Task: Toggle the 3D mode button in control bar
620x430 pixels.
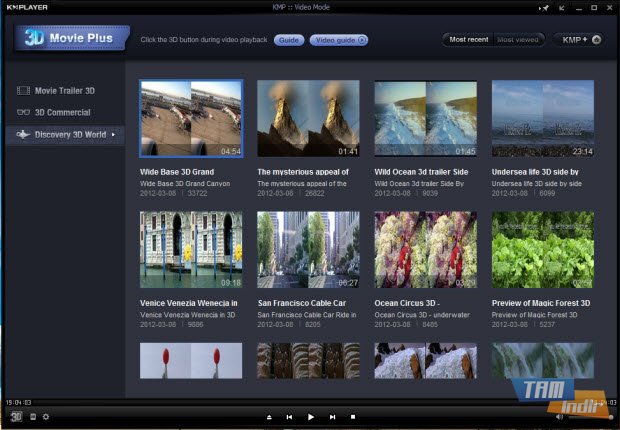Action: tap(16, 417)
